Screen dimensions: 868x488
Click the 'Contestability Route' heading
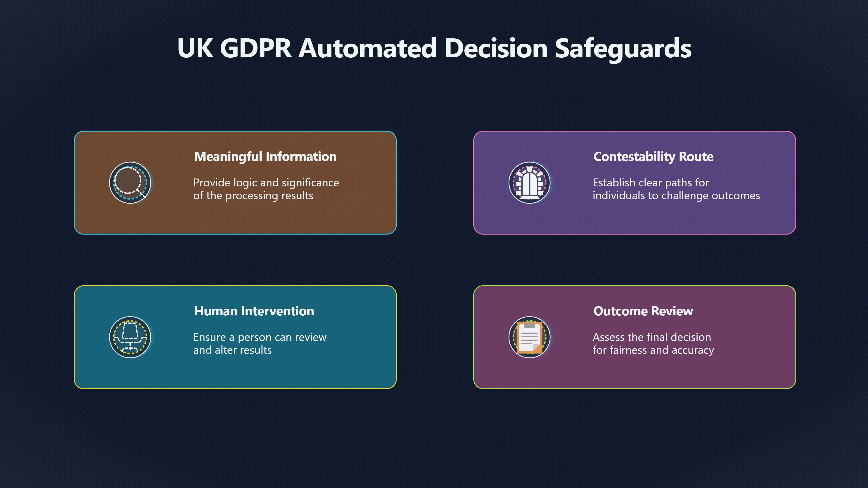[653, 157]
